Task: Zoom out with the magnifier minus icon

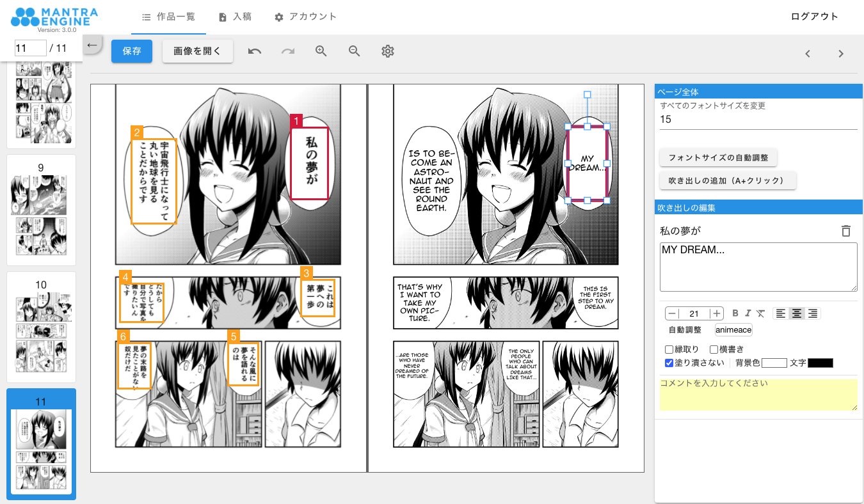Action: coord(355,51)
